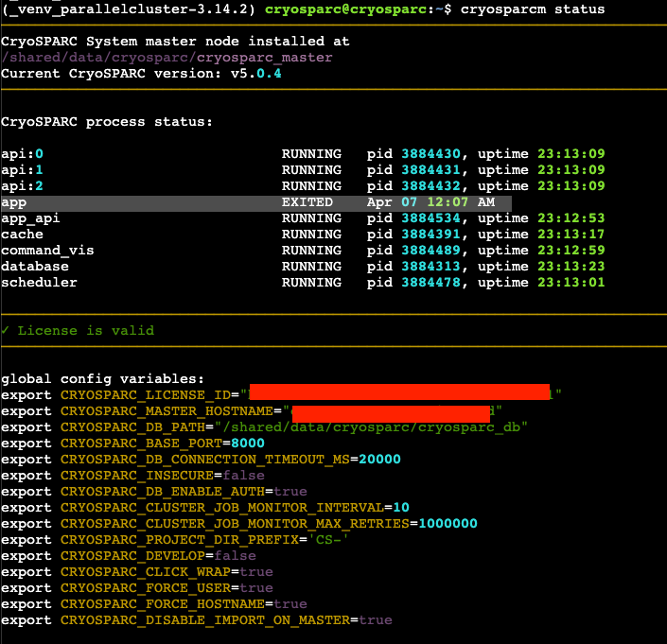Click the RUNNING status for cache
The image size is (667, 644).
click(311, 235)
